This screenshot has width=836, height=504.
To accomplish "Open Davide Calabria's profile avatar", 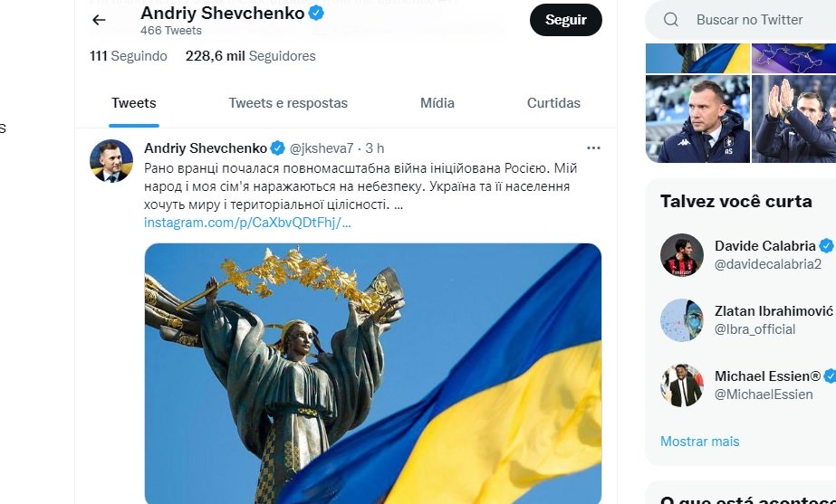I will pyautogui.click(x=682, y=255).
